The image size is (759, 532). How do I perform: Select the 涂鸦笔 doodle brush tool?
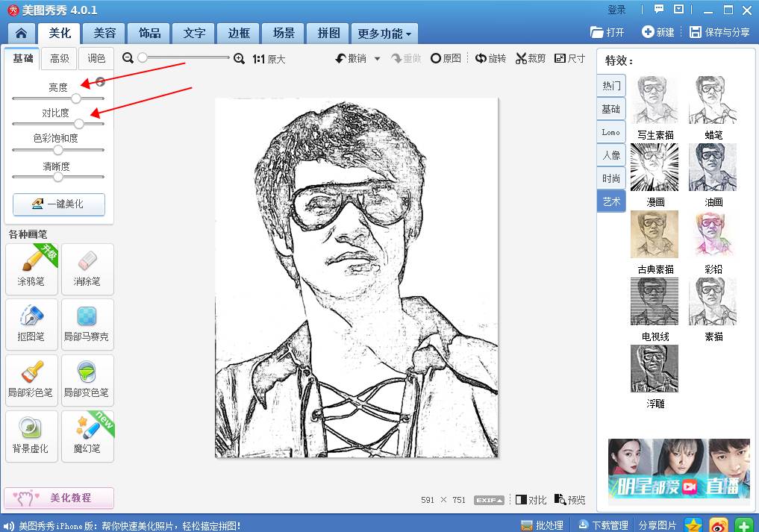pyautogui.click(x=31, y=269)
